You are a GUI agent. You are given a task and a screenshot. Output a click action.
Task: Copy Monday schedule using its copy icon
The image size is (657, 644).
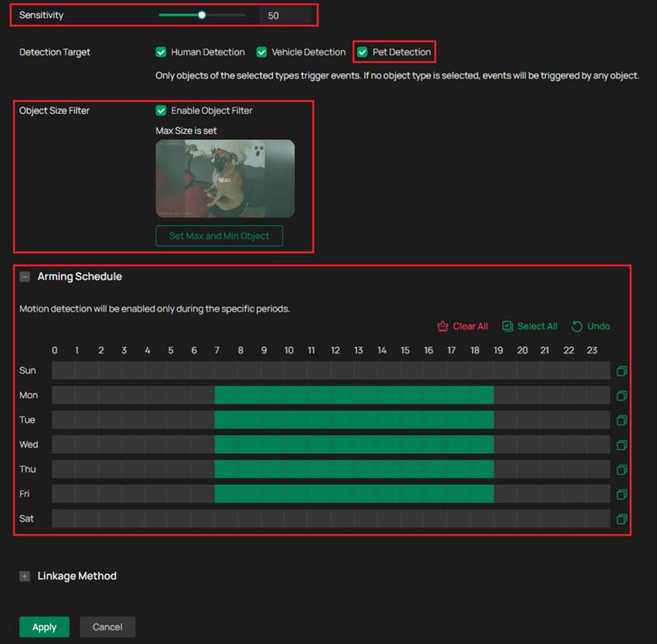click(621, 396)
